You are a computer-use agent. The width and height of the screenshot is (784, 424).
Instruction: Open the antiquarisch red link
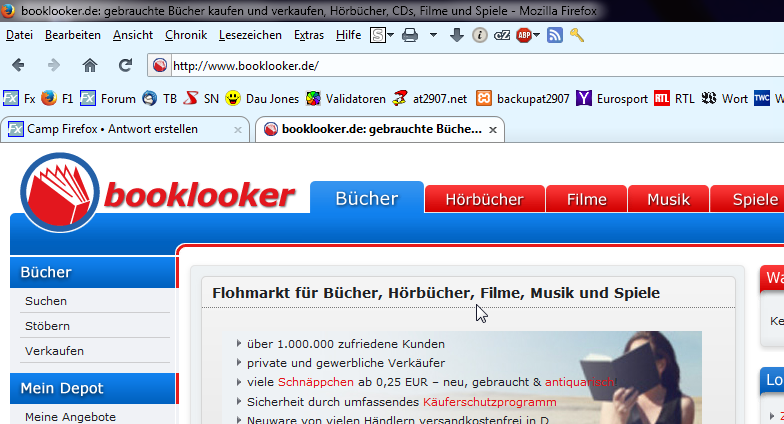580,382
